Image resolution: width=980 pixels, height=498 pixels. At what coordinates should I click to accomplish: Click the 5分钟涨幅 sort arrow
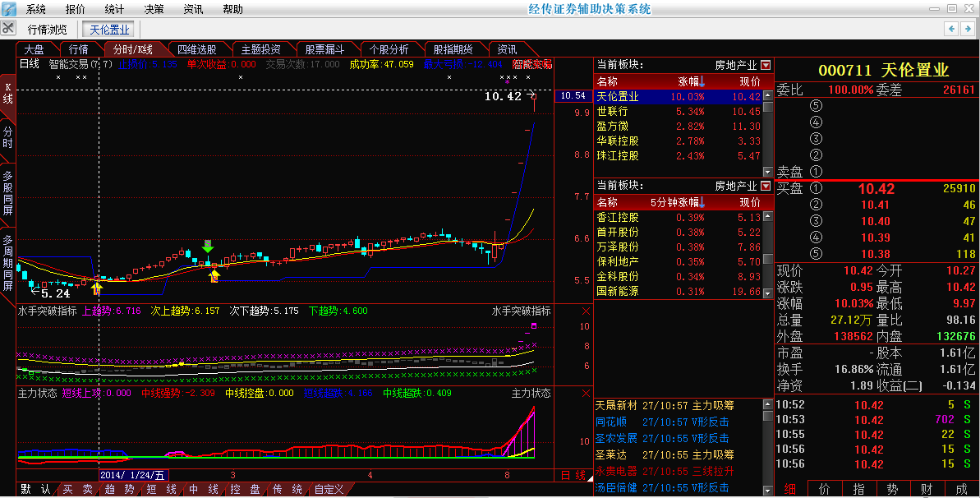pos(702,201)
